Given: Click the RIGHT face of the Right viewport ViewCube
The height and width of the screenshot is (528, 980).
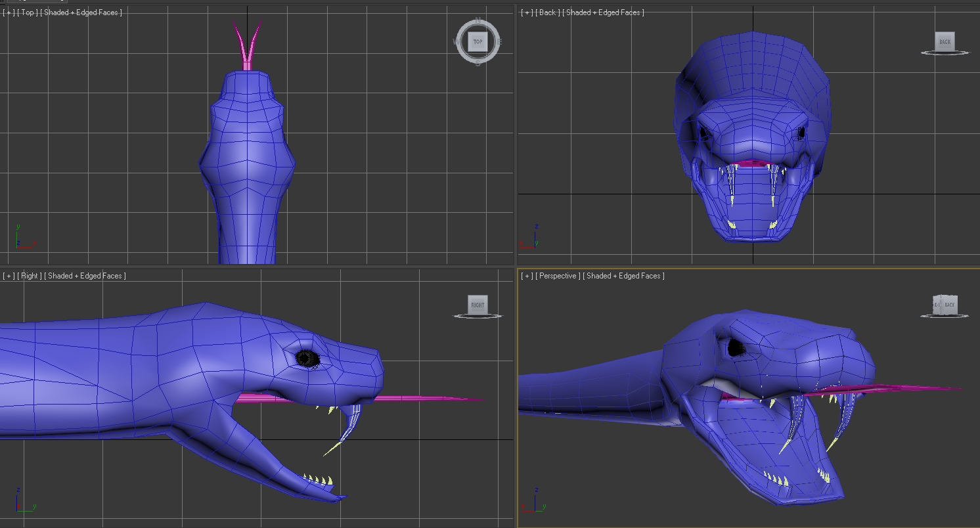Looking at the screenshot, I should [x=478, y=305].
